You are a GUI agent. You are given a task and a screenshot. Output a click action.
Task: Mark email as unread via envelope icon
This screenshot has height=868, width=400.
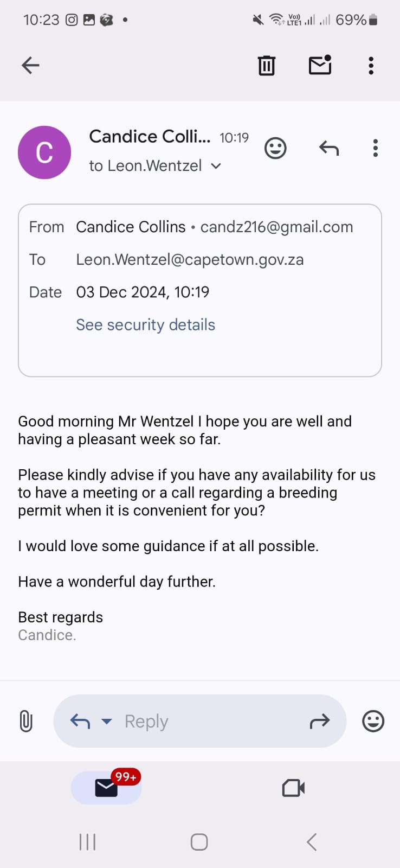(x=320, y=65)
